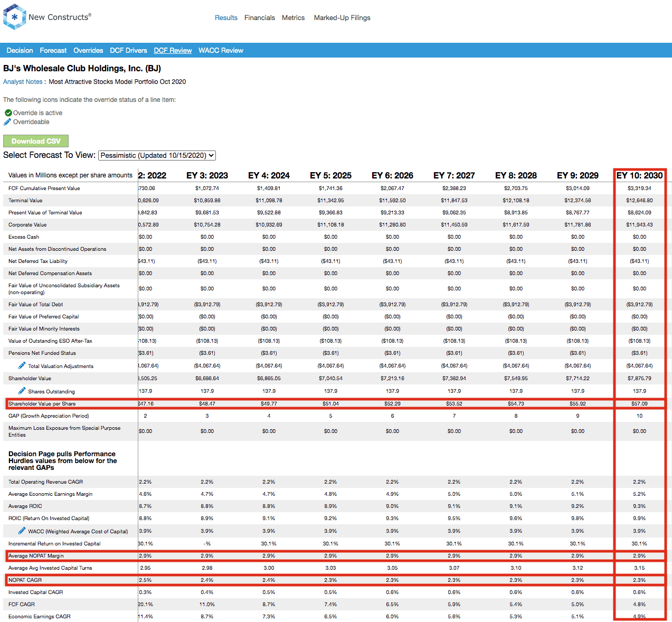
Task: Click the New Constructs logo icon
Action: click(14, 17)
